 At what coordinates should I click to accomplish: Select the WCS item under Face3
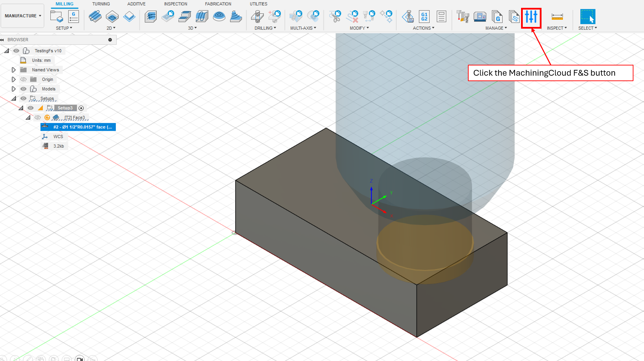click(x=58, y=136)
